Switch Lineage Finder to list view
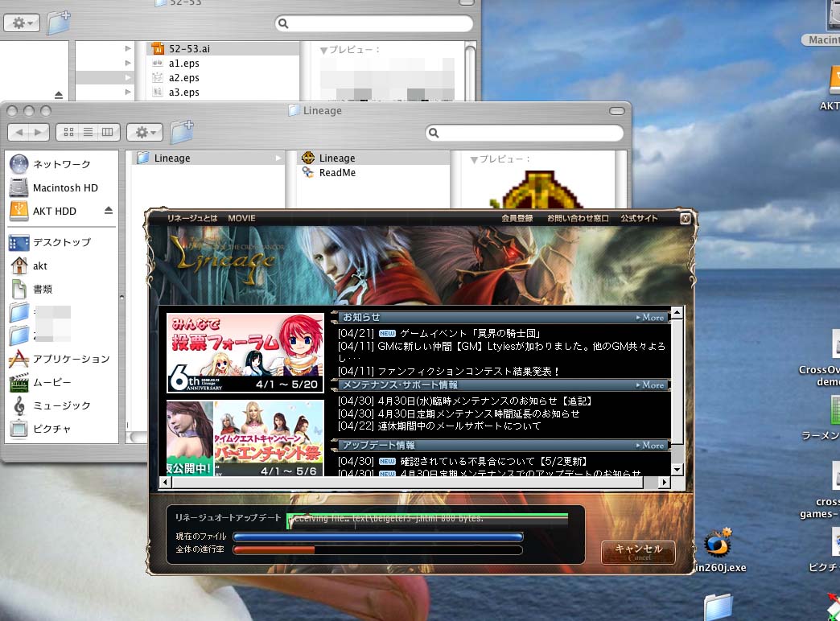The width and height of the screenshot is (840, 621). 88,132
